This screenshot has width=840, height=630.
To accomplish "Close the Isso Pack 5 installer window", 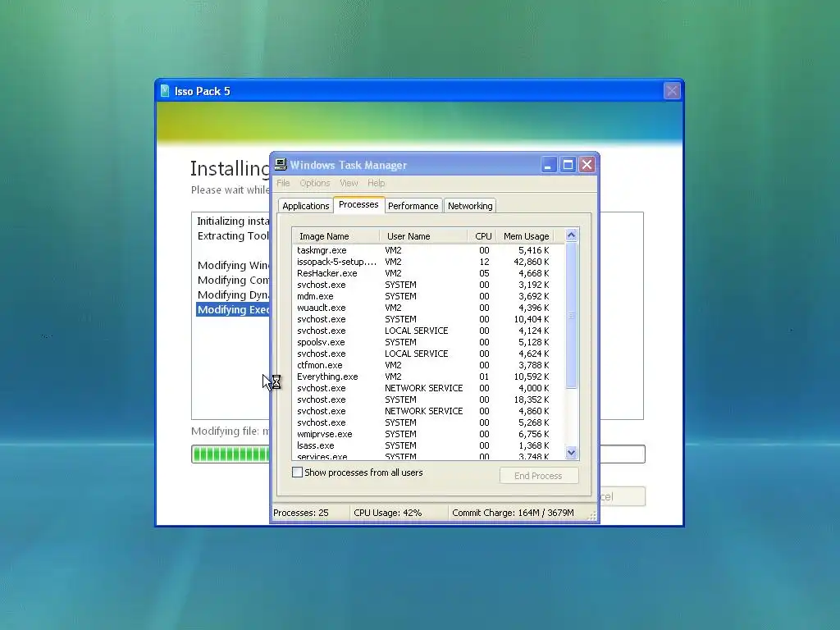I will click(x=672, y=90).
